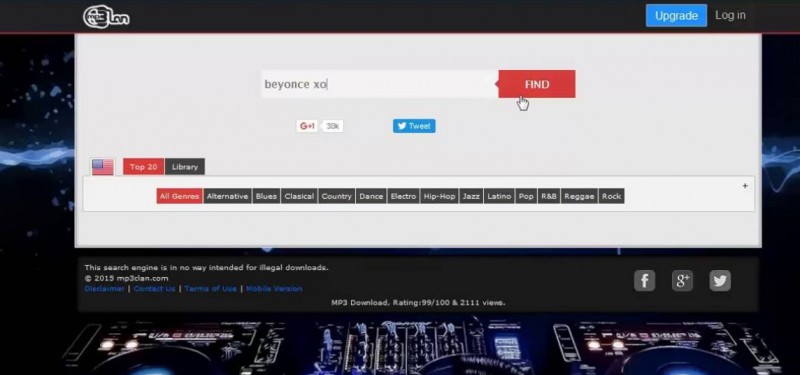
Task: Switch to the Library tab
Action: [x=185, y=167]
